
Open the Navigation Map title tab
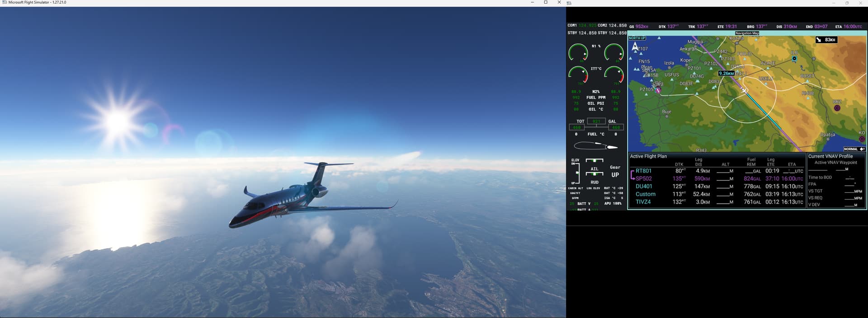point(747,33)
